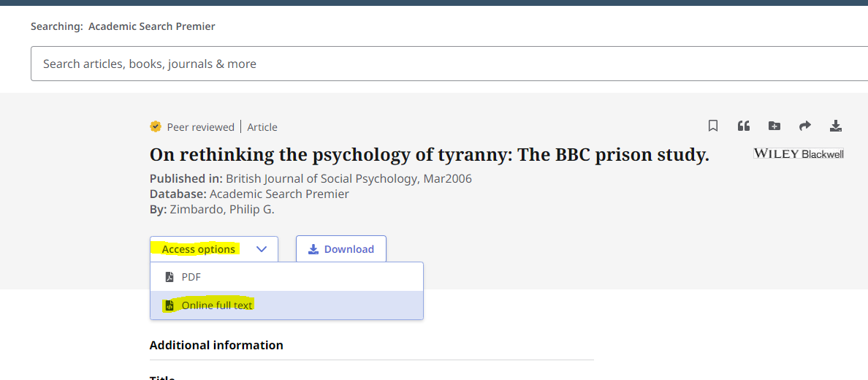Screen dimensions: 868x380
Task: Click the Additional information section heading
Action: [216, 345]
